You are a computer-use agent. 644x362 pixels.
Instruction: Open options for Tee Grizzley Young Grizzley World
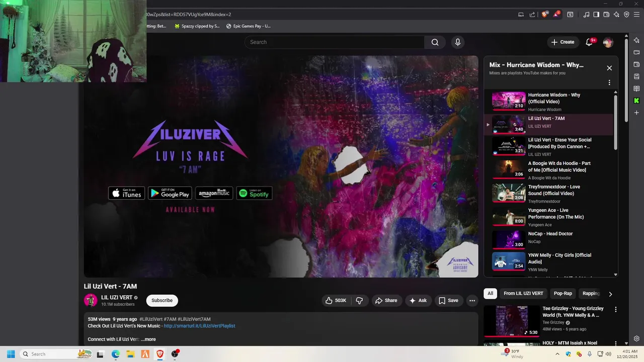click(x=615, y=310)
